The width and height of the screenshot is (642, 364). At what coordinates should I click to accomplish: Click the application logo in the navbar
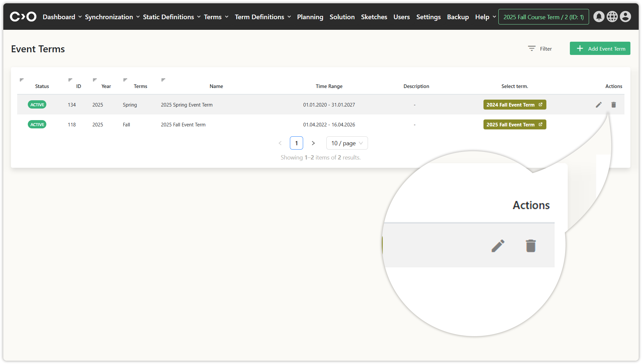pos(23,17)
